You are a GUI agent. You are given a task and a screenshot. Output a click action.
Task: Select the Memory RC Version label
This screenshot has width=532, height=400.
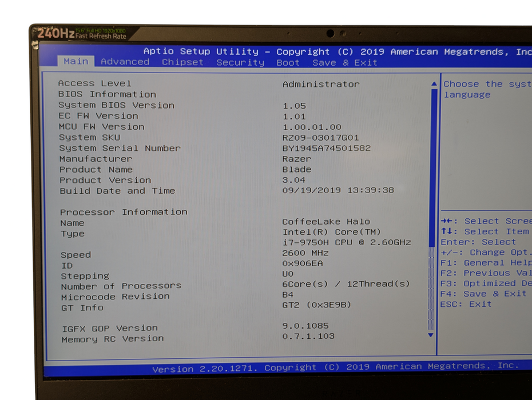pos(113,339)
